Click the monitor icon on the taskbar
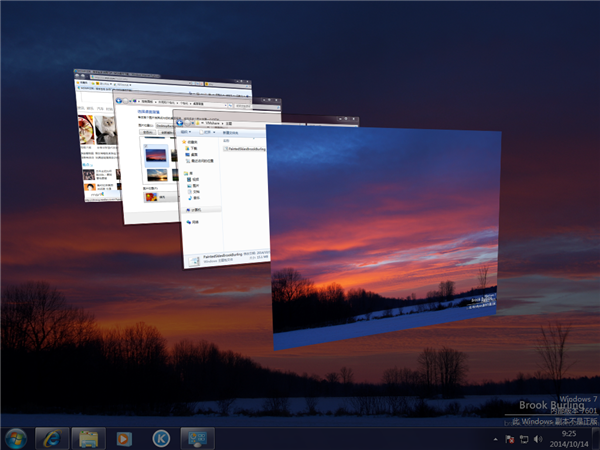Viewport: 600px width, 450px height. pyautogui.click(x=197, y=437)
